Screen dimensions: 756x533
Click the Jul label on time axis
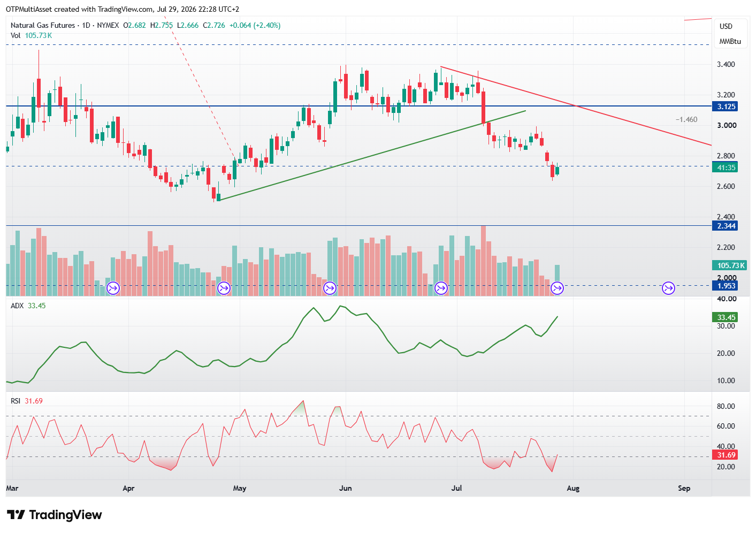click(457, 488)
